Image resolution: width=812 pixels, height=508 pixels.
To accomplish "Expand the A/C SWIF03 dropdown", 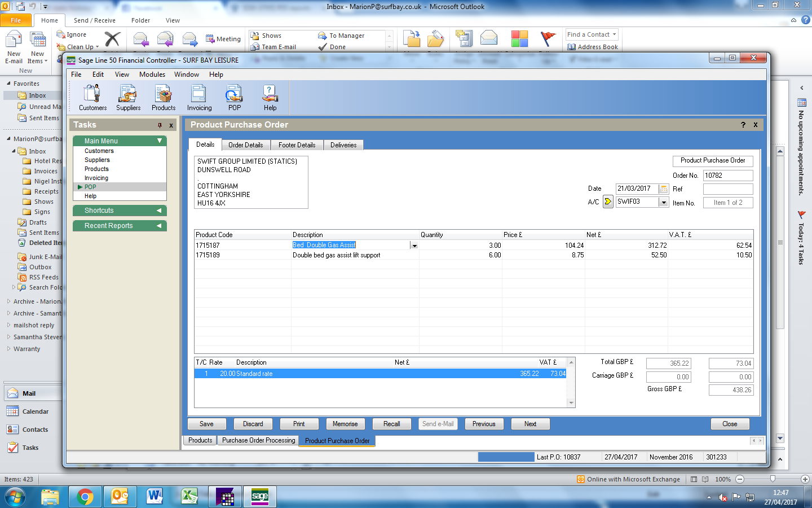I will pyautogui.click(x=664, y=202).
